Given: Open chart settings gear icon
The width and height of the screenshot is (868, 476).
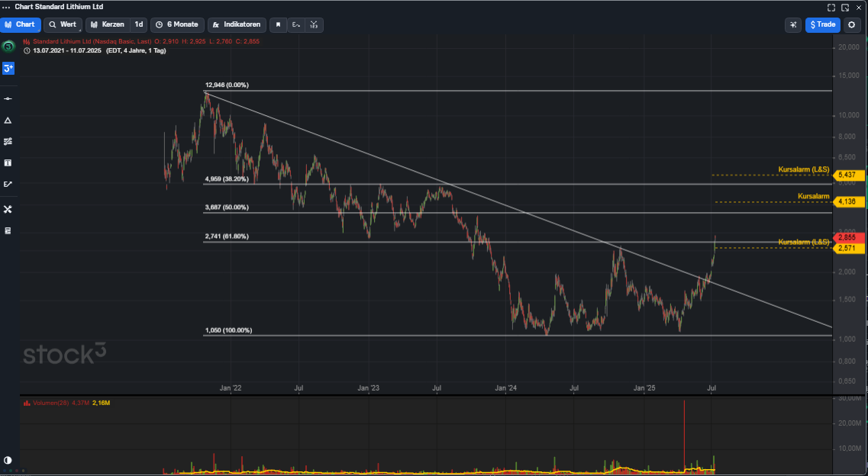Looking at the screenshot, I should 852,24.
